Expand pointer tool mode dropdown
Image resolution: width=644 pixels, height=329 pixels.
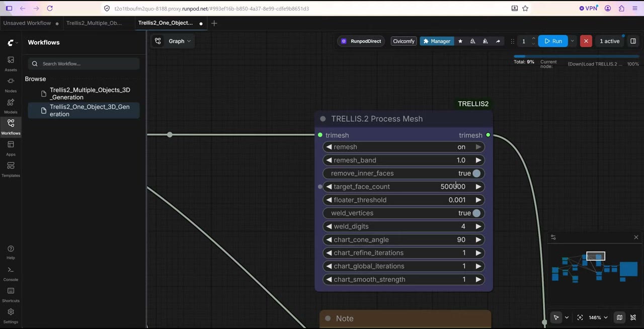tap(567, 317)
